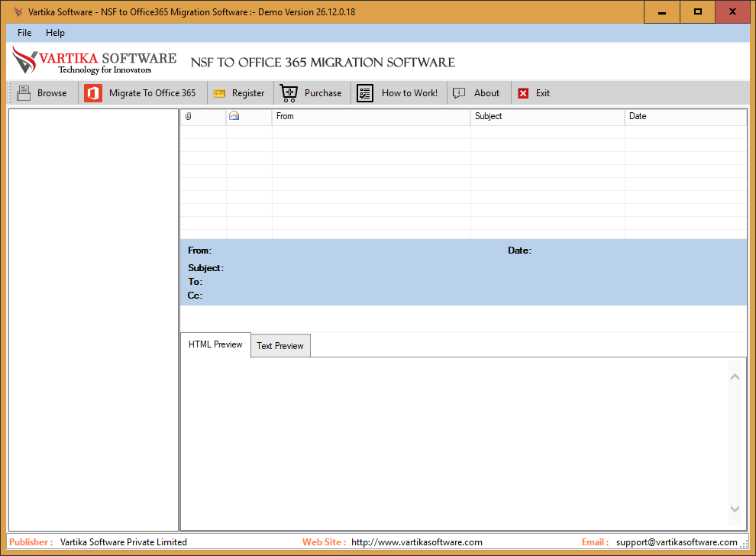This screenshot has width=756, height=556.
Task: Click the support@vartikasoftware.com email address
Action: pos(677,542)
